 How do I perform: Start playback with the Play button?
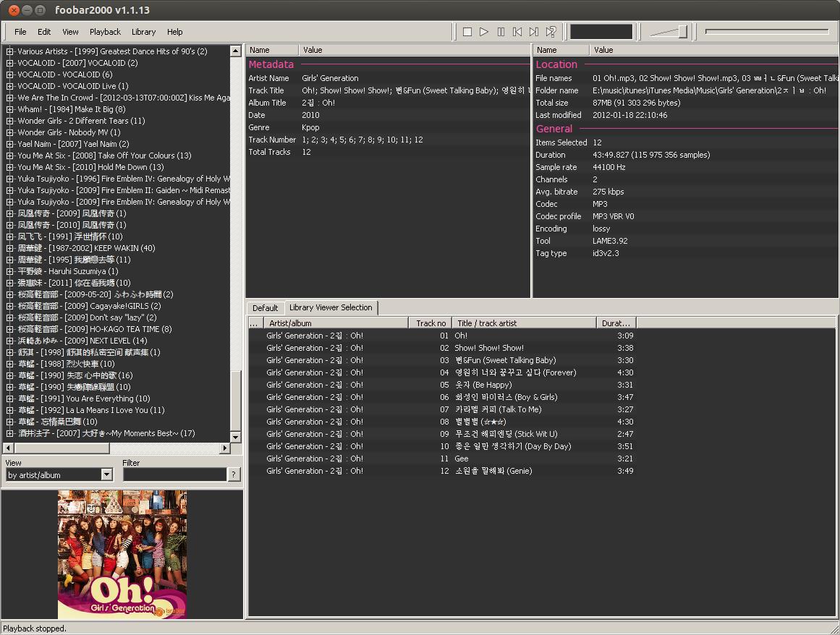click(x=484, y=32)
